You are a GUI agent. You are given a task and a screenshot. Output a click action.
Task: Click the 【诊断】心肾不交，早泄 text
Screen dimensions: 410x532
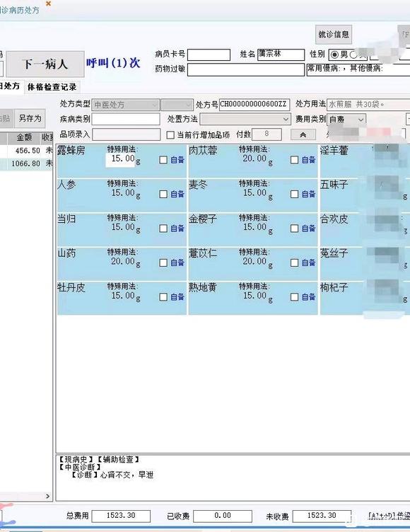[x=112, y=475]
